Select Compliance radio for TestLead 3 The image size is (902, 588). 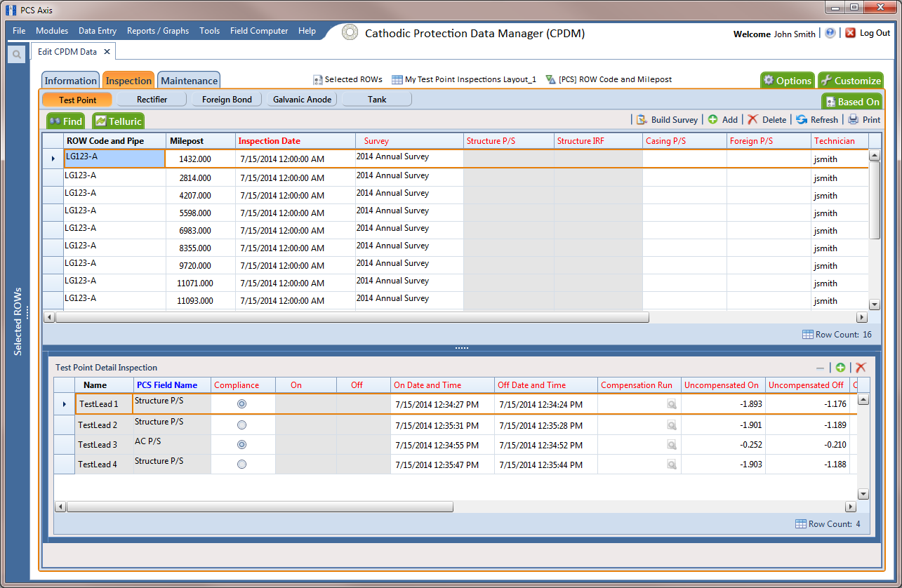pos(242,445)
